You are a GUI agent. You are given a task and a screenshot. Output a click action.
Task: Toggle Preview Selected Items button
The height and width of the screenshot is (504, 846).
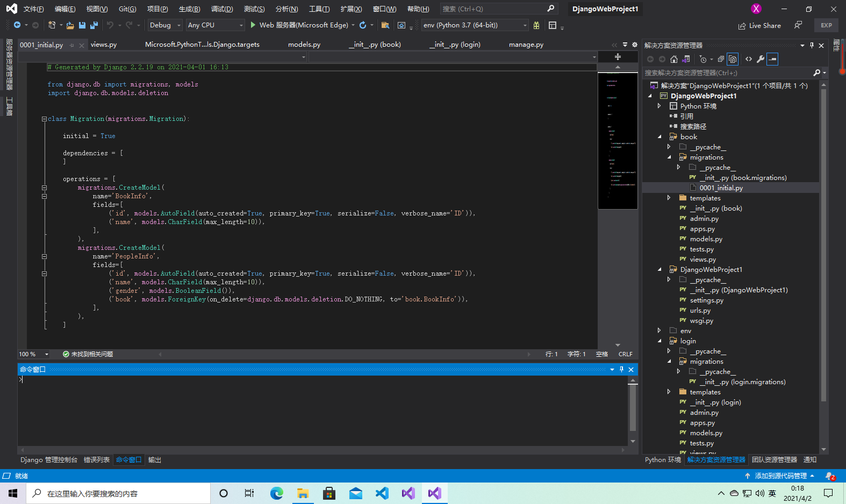click(x=772, y=59)
